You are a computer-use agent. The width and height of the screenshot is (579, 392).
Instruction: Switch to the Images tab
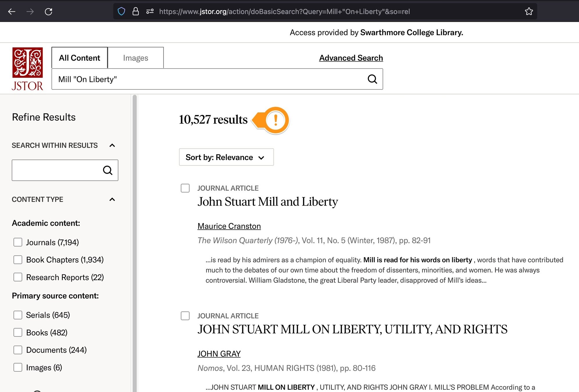135,58
